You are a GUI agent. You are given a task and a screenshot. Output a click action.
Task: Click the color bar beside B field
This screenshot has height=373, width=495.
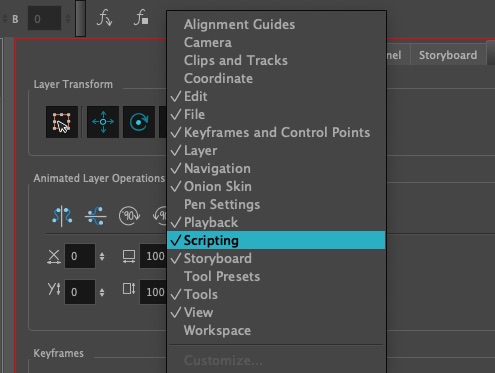coord(80,18)
